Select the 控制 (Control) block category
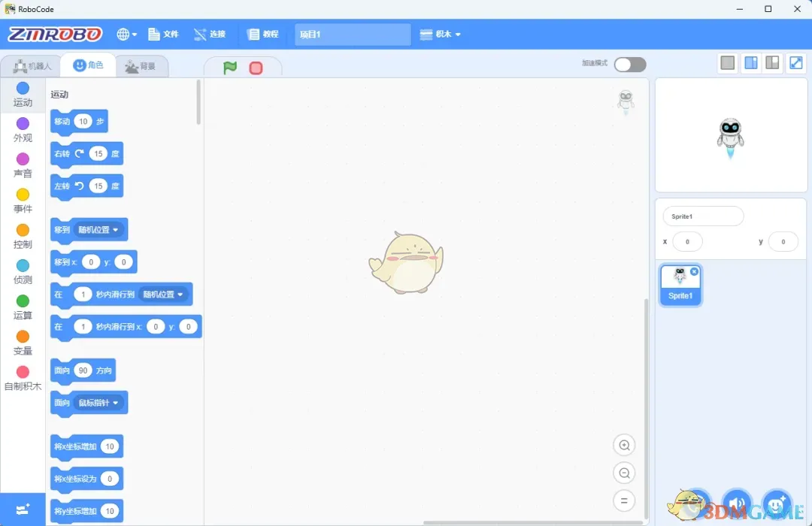The image size is (812, 526). 23,237
